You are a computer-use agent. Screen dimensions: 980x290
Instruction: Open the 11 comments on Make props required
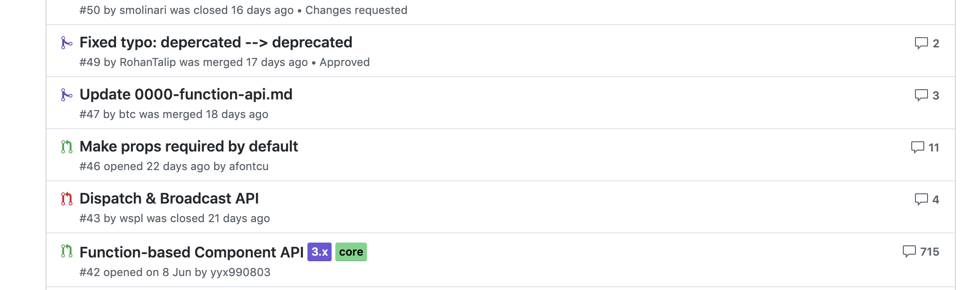pyautogui.click(x=924, y=147)
